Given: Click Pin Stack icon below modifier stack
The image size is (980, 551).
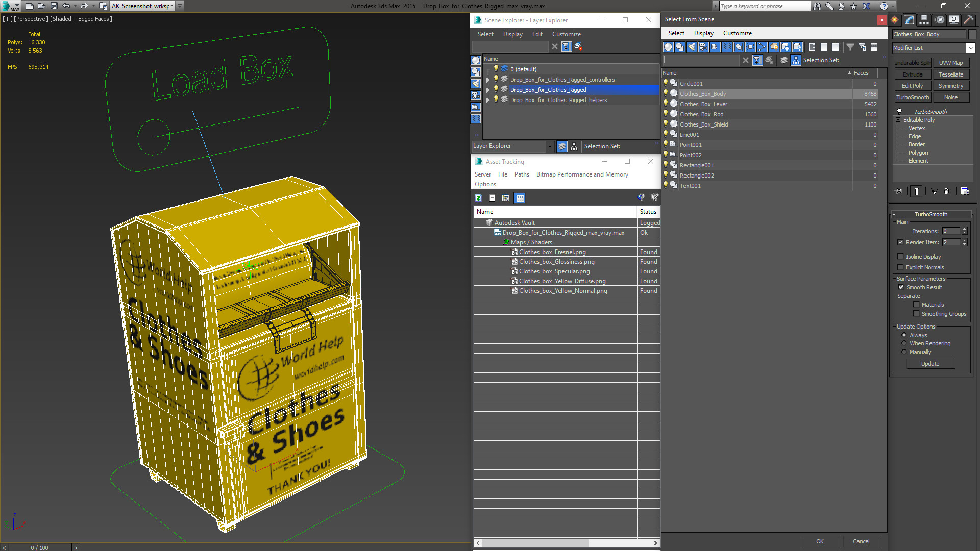Looking at the screenshot, I should (x=899, y=191).
